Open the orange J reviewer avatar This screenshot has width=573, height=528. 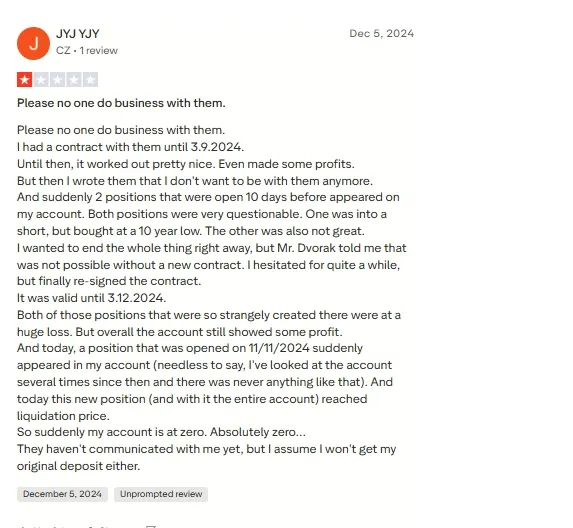[x=33, y=43]
